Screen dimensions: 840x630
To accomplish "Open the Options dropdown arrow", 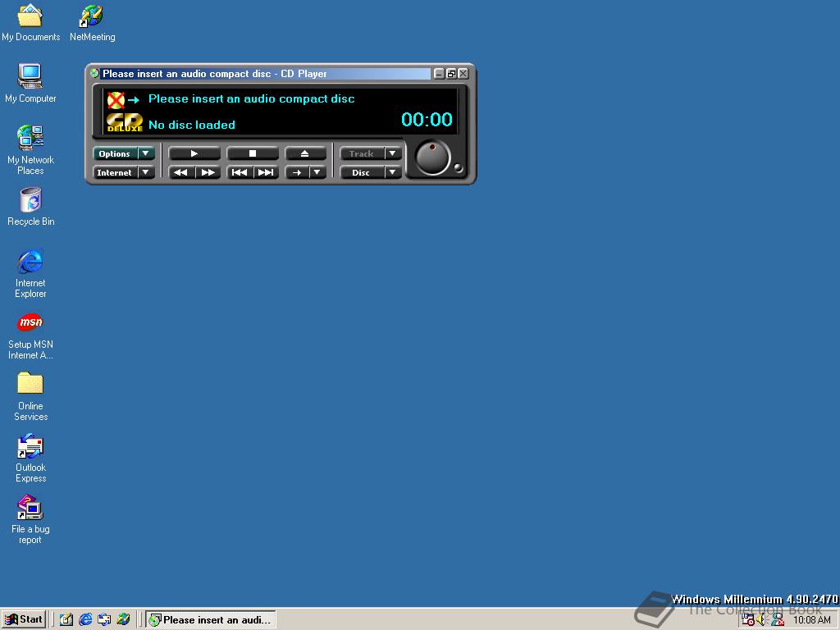I will click(x=146, y=153).
